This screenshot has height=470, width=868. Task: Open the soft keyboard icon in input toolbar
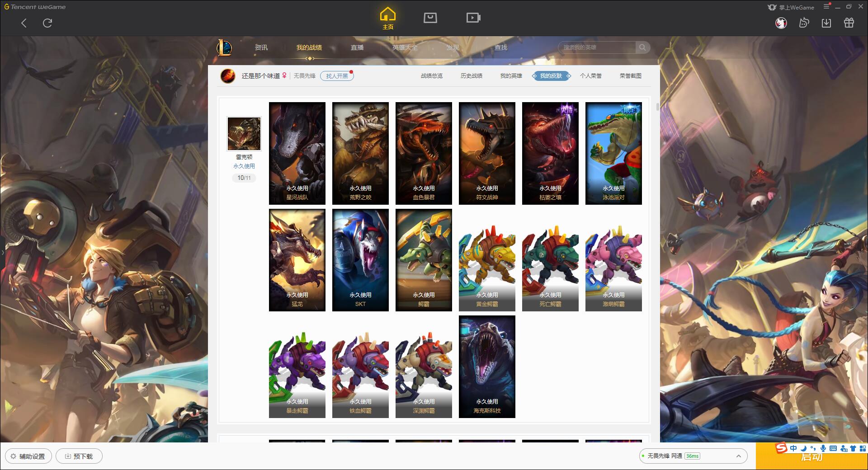pos(833,448)
